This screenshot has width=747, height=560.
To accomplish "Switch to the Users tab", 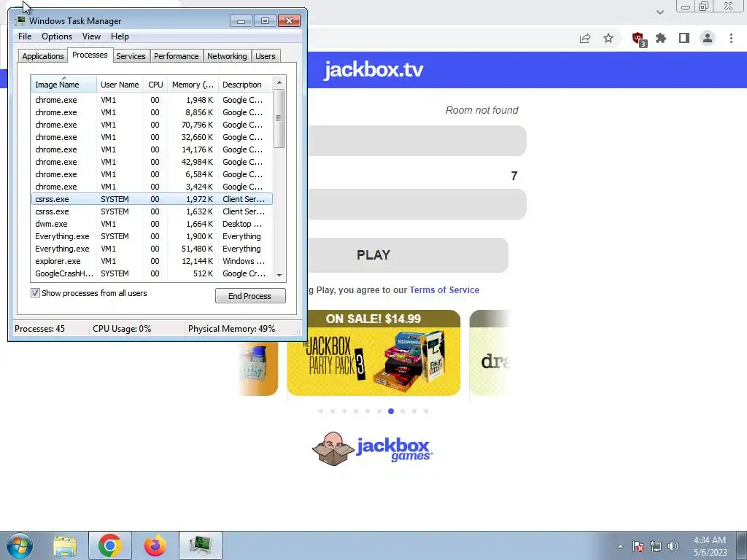I will [266, 56].
